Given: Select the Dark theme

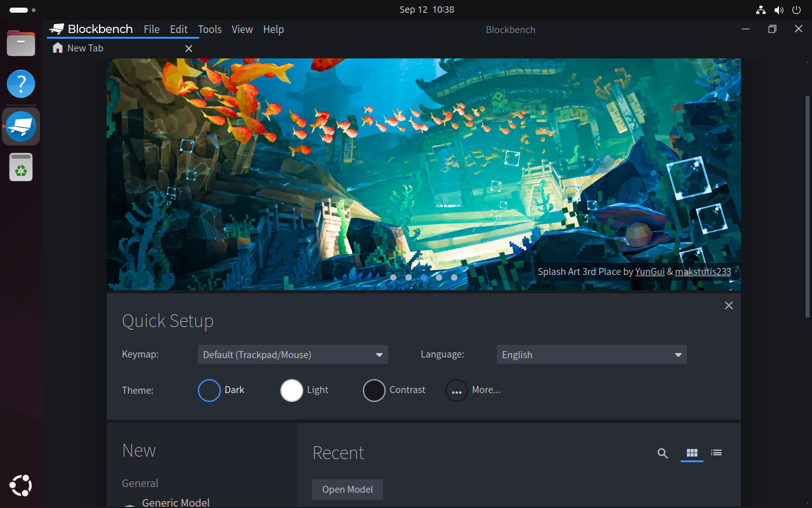Looking at the screenshot, I should coord(221,390).
